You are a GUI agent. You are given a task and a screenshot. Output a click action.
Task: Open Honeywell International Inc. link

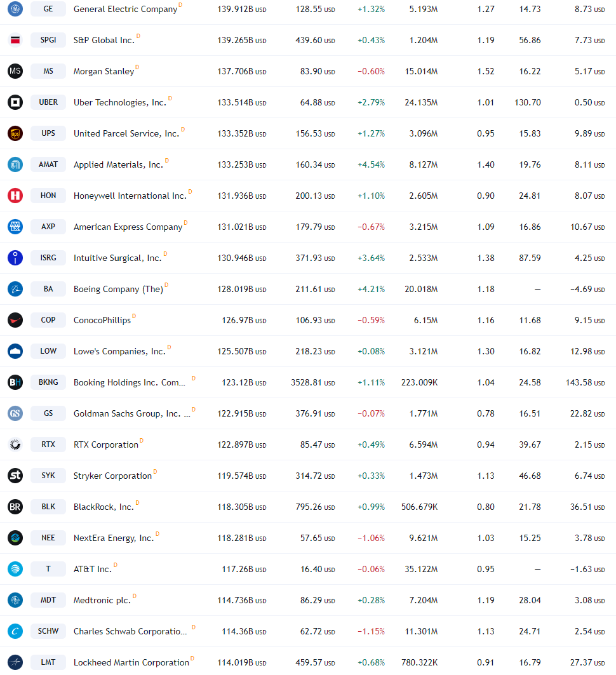click(130, 196)
